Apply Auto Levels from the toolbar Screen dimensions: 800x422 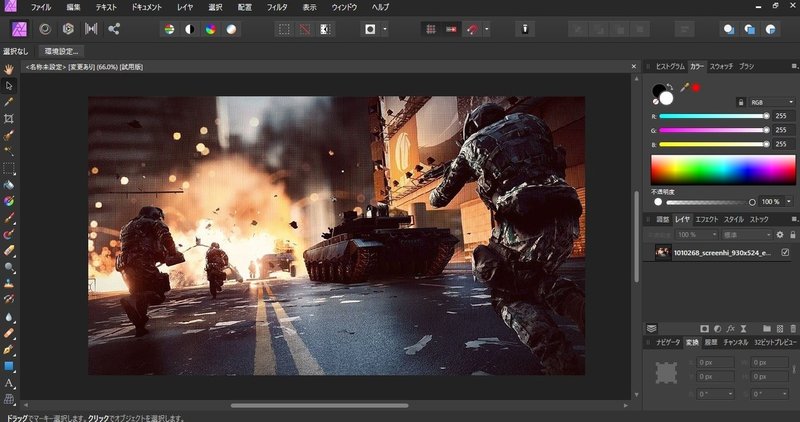point(169,30)
